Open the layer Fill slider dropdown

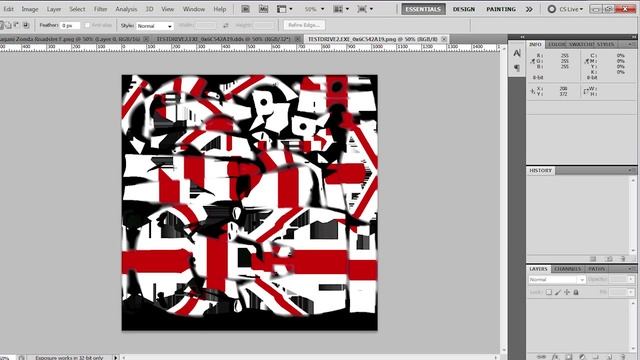[x=631, y=292]
